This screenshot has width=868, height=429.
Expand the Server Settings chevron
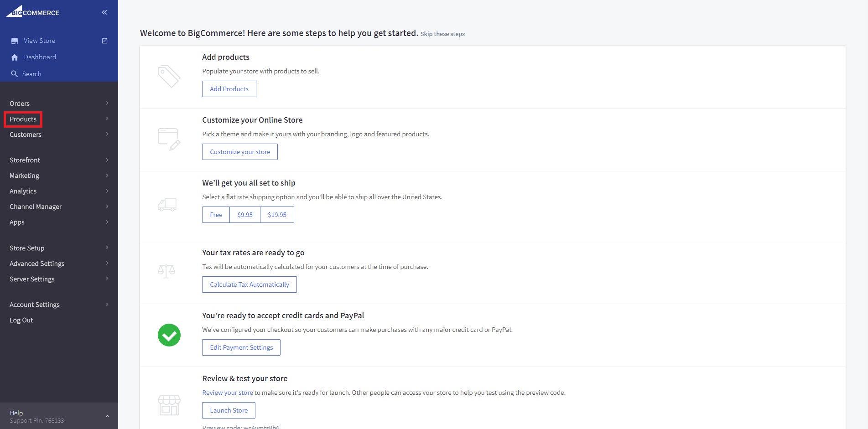point(107,279)
